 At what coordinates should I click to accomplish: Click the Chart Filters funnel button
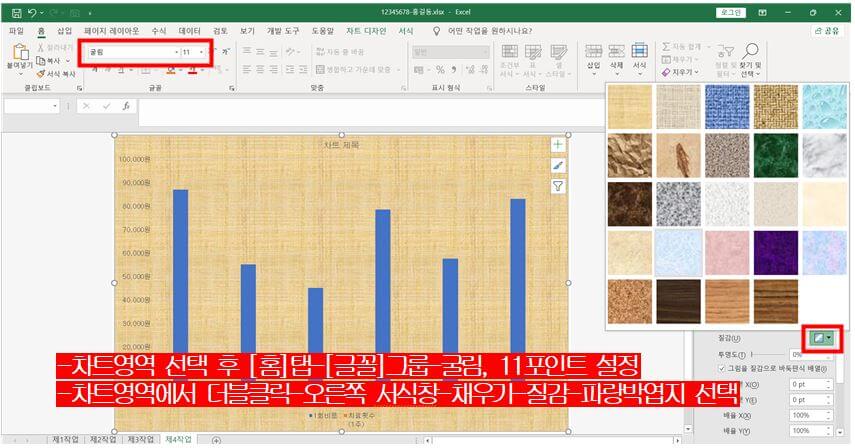coord(557,186)
